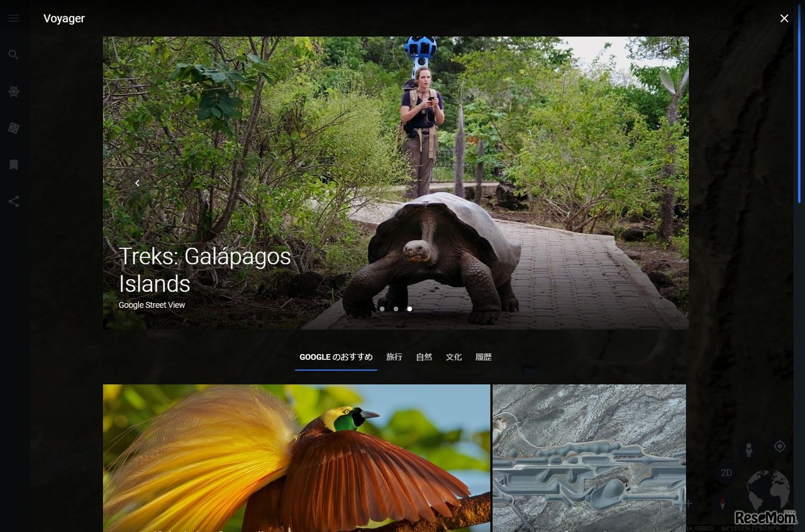
Task: Open the 履歴 tab
Action: [483, 357]
